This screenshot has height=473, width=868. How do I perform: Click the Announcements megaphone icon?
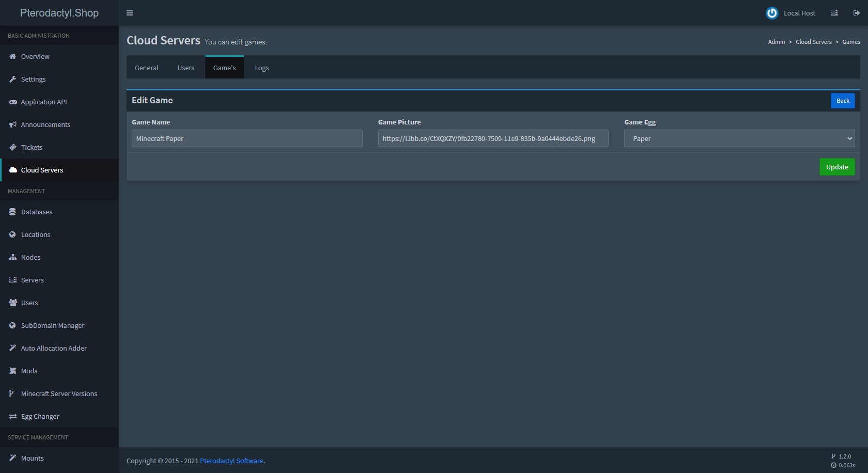coord(13,125)
